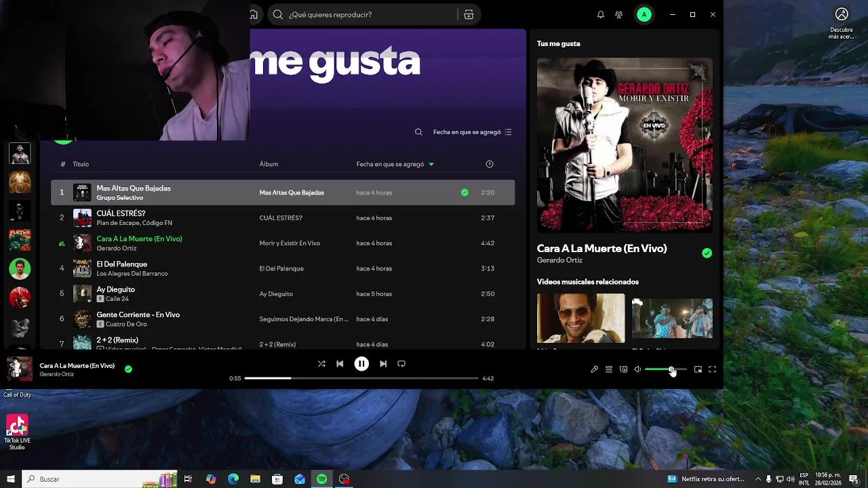868x488 pixels.
Task: Open the mini player
Action: tap(698, 369)
